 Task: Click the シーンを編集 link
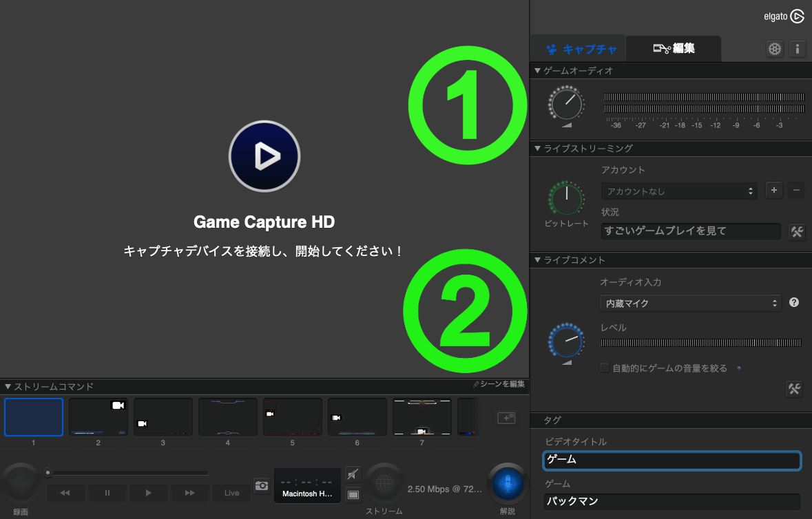[499, 384]
